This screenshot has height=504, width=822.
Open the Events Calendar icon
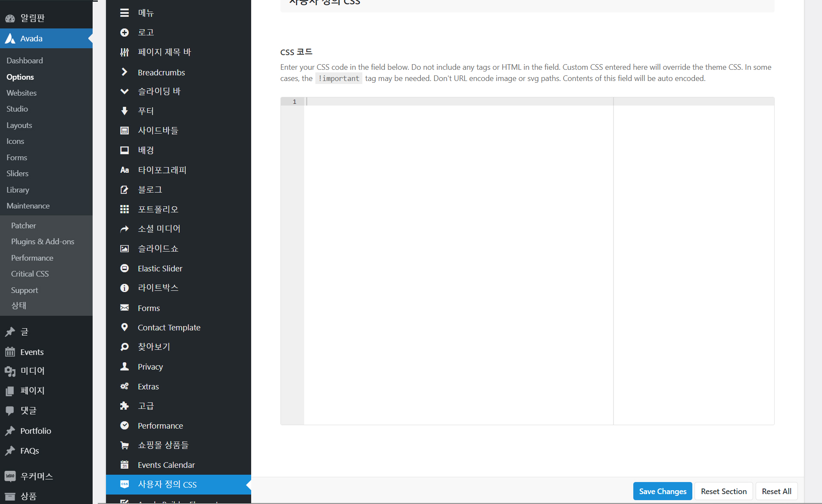(x=125, y=464)
